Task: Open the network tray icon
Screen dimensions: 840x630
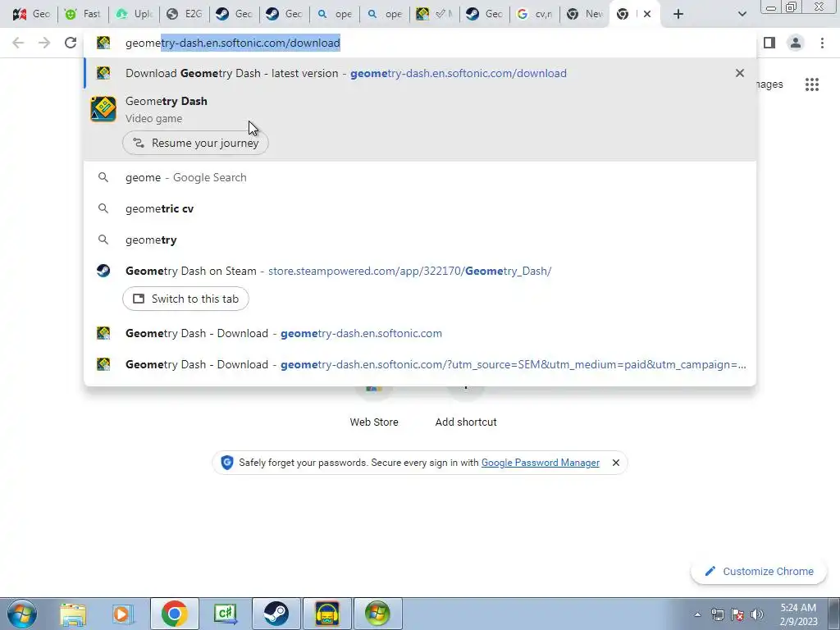Action: pyautogui.click(x=717, y=614)
